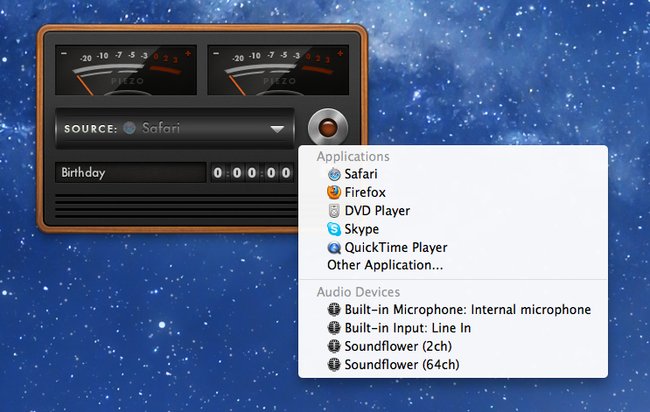
Task: Click the 0:00:00 recording timer
Action: 252,172
